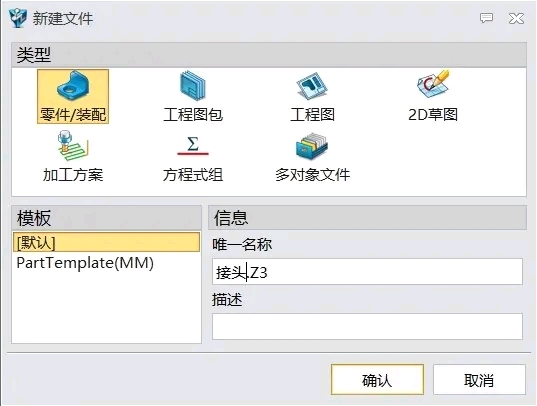
Task: Click empty area in template list
Action: (106, 308)
